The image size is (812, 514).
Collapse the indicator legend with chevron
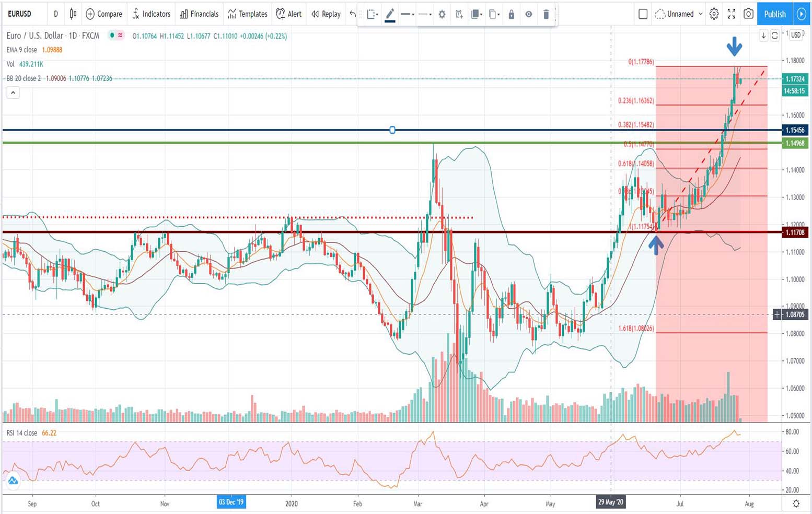pos(13,93)
